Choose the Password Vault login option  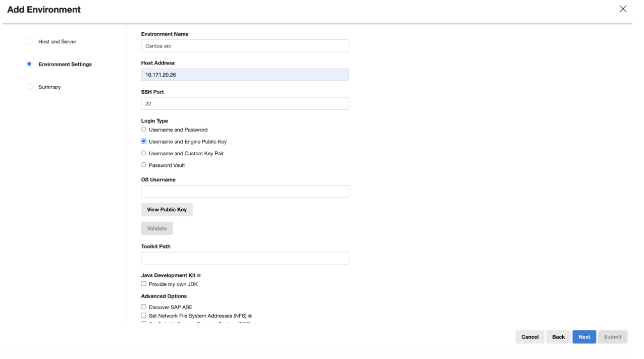(144, 165)
